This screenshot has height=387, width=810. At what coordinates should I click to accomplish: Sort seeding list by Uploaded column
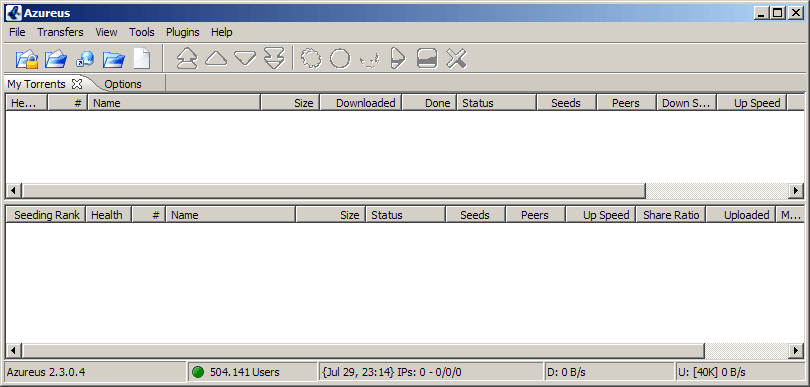741,215
